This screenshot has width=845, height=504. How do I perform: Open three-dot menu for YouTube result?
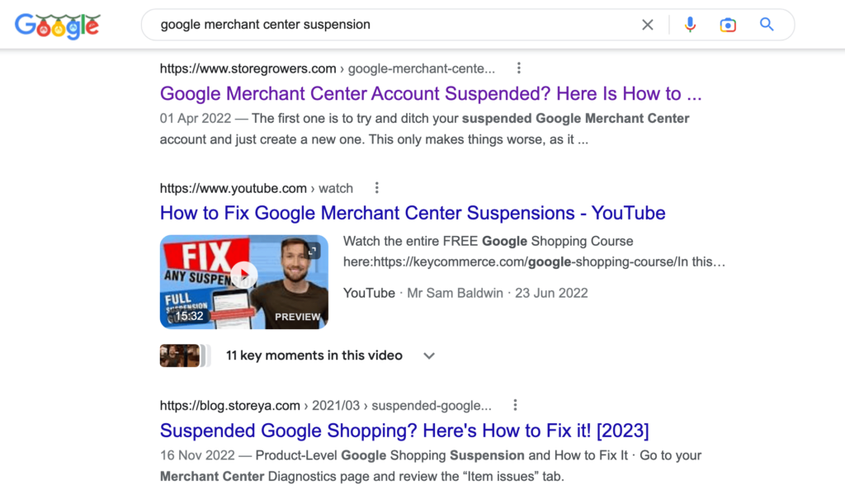pos(376,187)
